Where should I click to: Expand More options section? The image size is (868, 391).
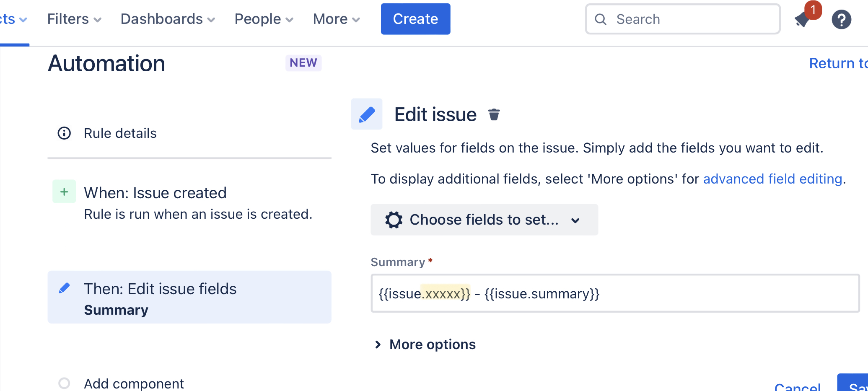point(425,344)
